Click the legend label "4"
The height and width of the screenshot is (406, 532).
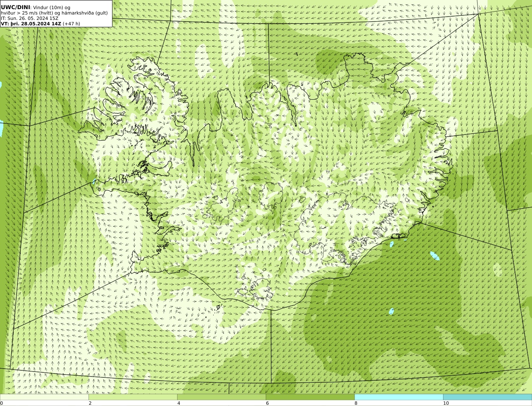(x=179, y=403)
